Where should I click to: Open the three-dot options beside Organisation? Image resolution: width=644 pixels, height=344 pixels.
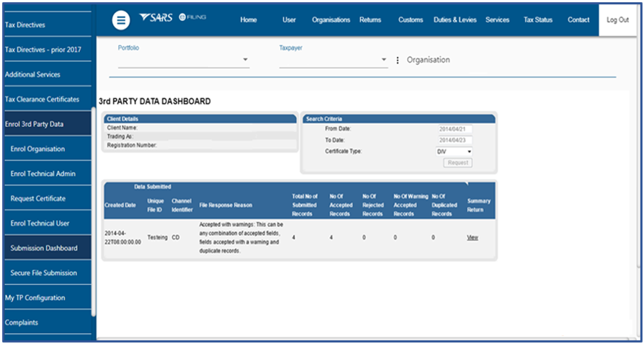tap(398, 61)
